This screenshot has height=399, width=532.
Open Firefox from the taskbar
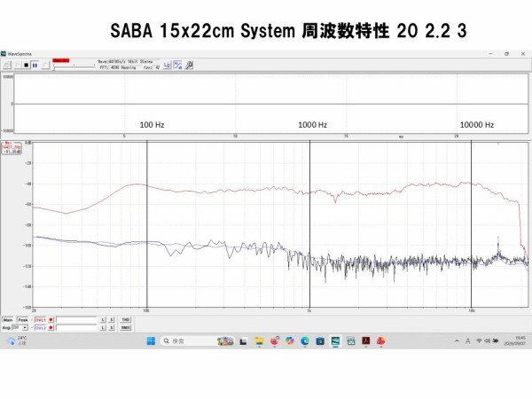coord(275,341)
